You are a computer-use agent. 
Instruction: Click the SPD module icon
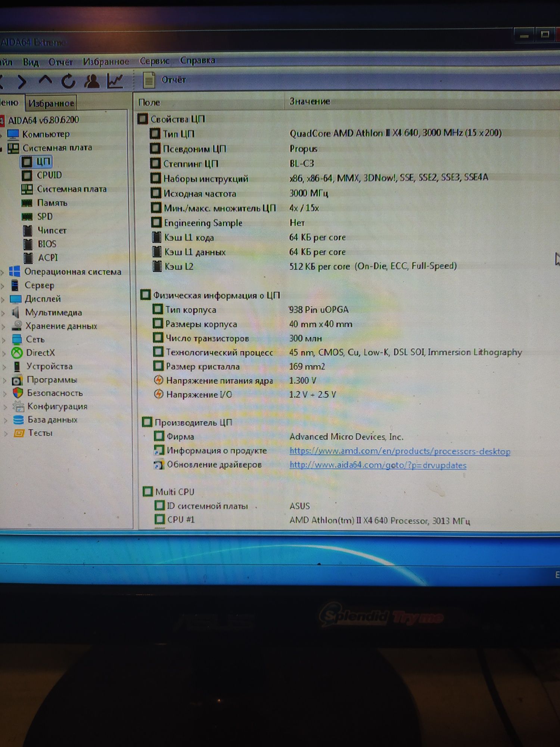[x=27, y=217]
